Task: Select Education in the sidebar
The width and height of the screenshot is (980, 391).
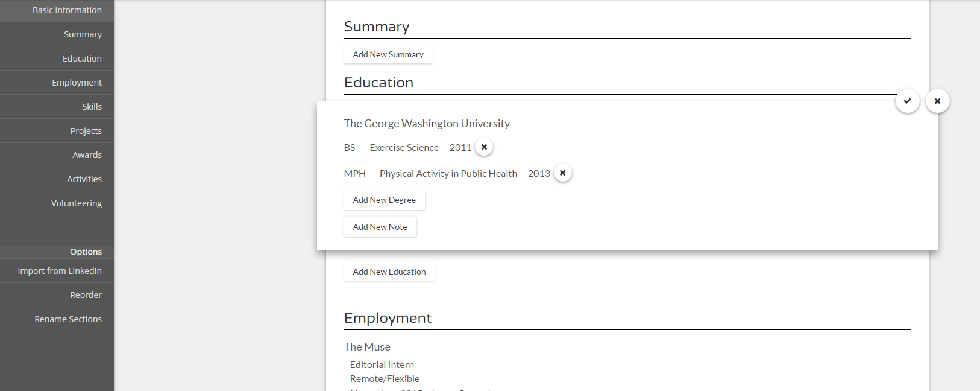Action: 57,59
